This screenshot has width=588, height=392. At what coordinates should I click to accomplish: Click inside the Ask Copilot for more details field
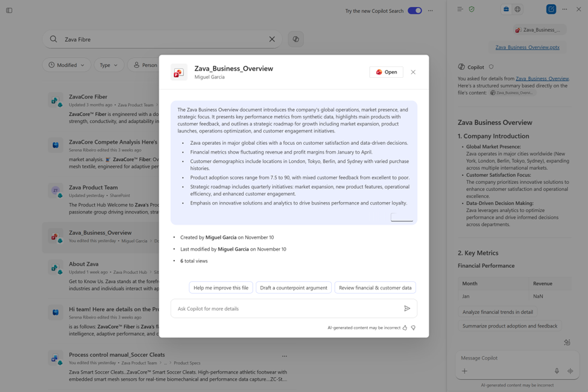click(x=271, y=308)
